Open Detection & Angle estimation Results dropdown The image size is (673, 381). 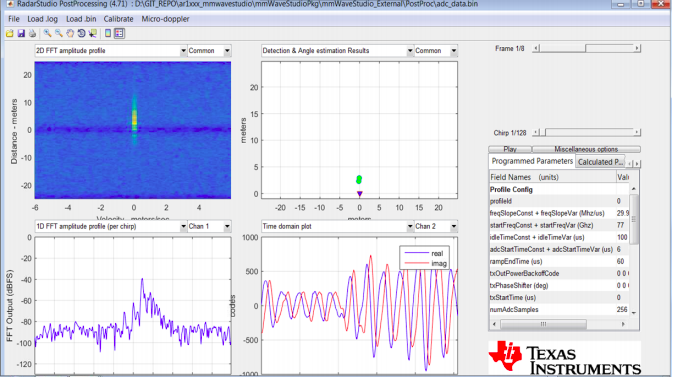(337, 51)
